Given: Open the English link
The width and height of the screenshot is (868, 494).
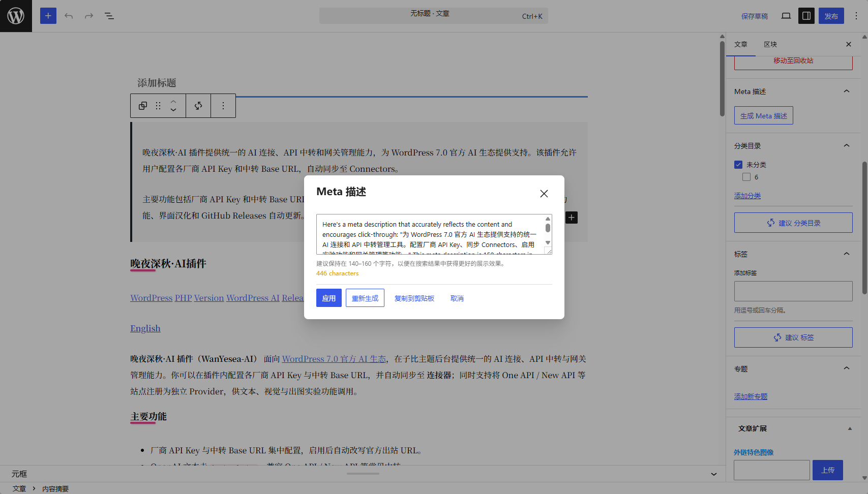Looking at the screenshot, I should 145,328.
